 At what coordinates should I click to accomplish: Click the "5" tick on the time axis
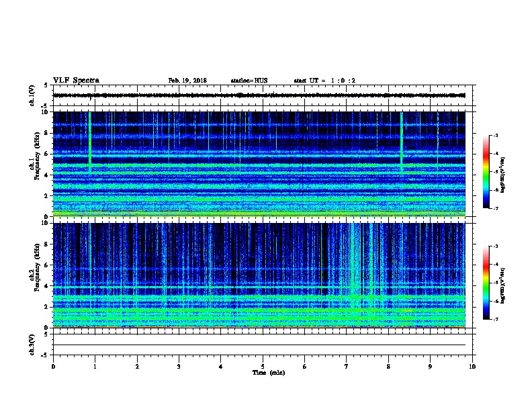click(x=263, y=367)
